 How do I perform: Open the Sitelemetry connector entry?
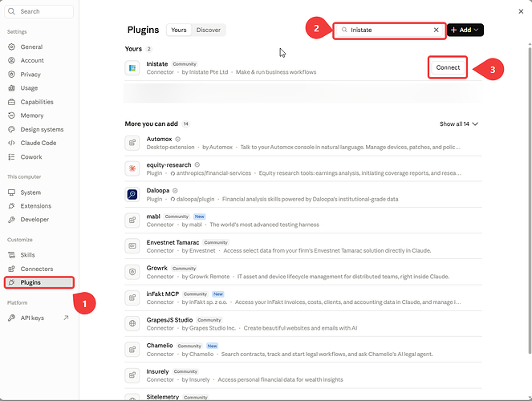coord(303,396)
